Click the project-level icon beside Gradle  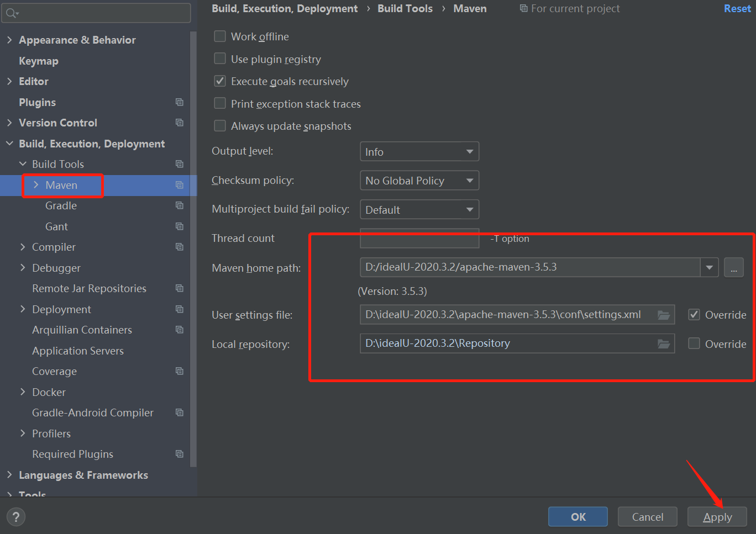(x=180, y=205)
